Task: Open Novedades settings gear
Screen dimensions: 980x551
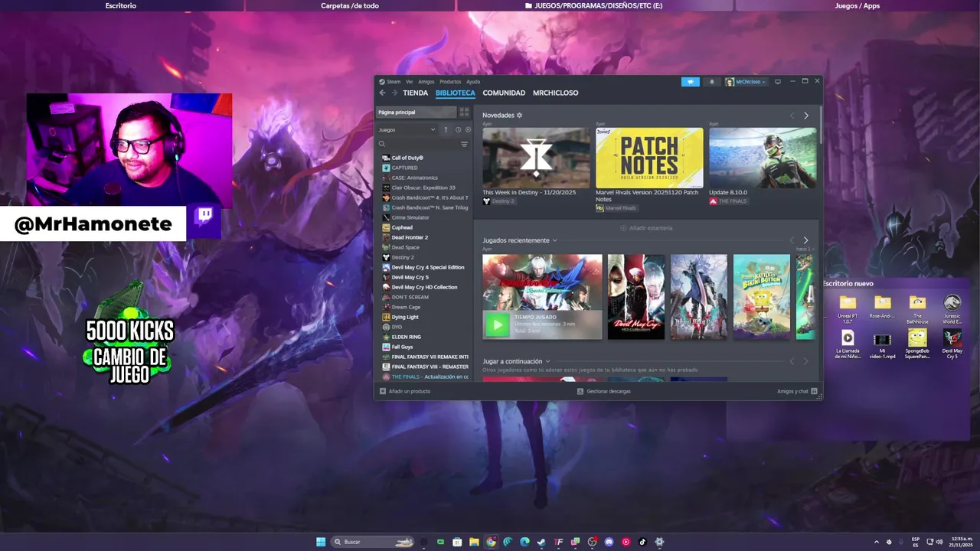Action: (519, 115)
